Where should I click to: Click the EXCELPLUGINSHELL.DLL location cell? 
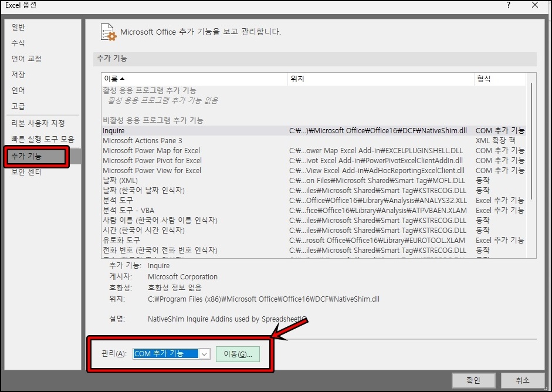point(376,151)
